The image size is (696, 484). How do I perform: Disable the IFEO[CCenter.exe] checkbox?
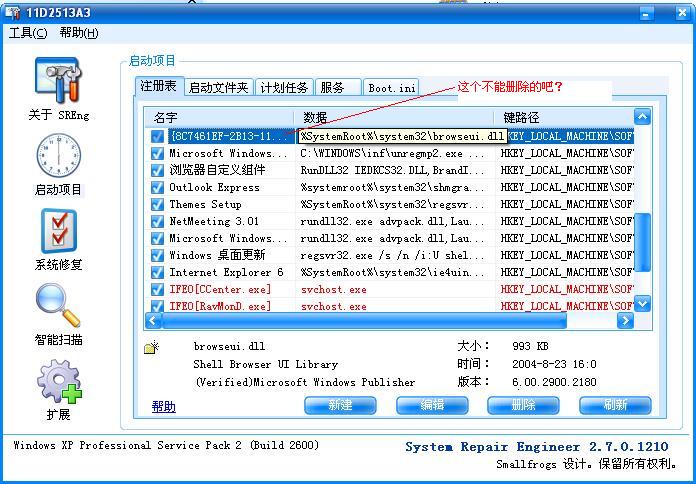point(157,290)
